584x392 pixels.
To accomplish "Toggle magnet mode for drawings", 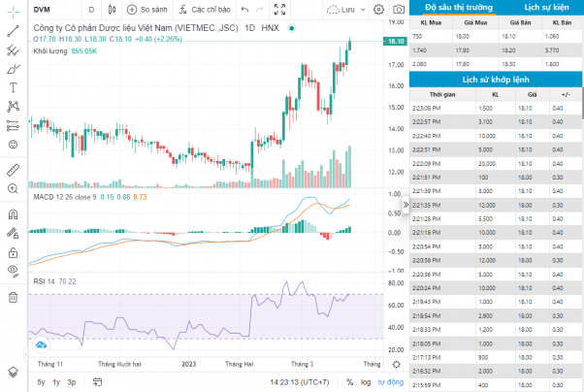I will [13, 214].
